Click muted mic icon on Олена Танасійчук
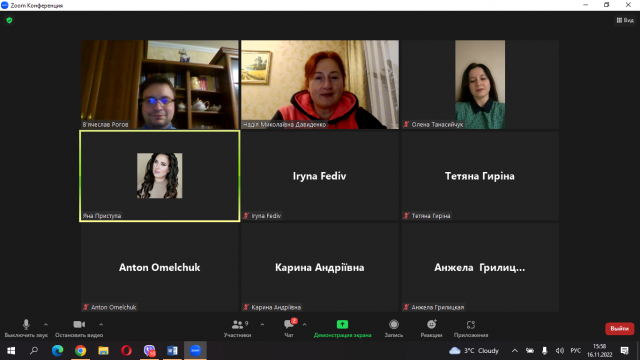Viewport: 640px width, 360px height. [x=406, y=124]
